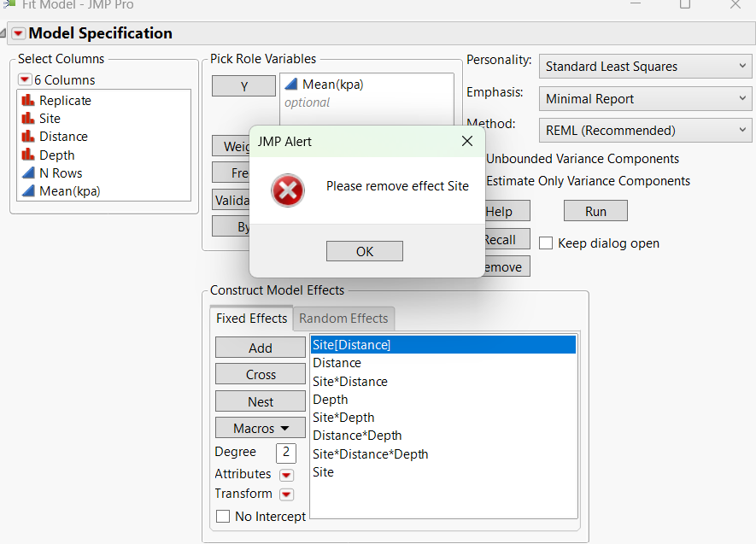Open the Method dropdown
This screenshot has width=756, height=544.
click(x=645, y=130)
